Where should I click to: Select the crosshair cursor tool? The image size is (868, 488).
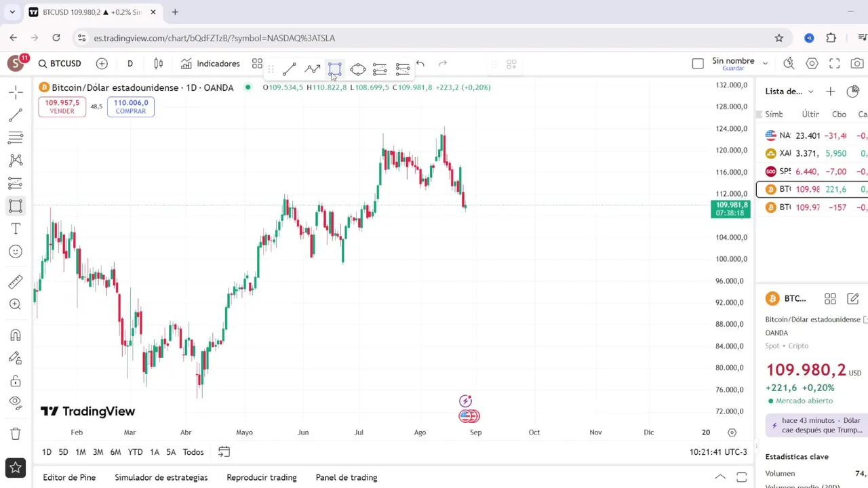tap(16, 92)
